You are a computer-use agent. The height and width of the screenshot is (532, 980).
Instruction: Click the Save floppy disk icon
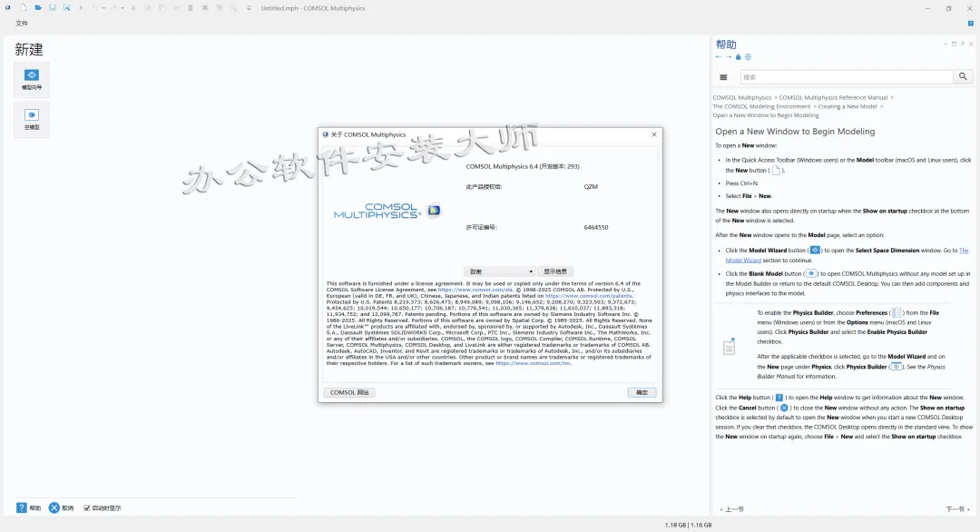pos(53,8)
